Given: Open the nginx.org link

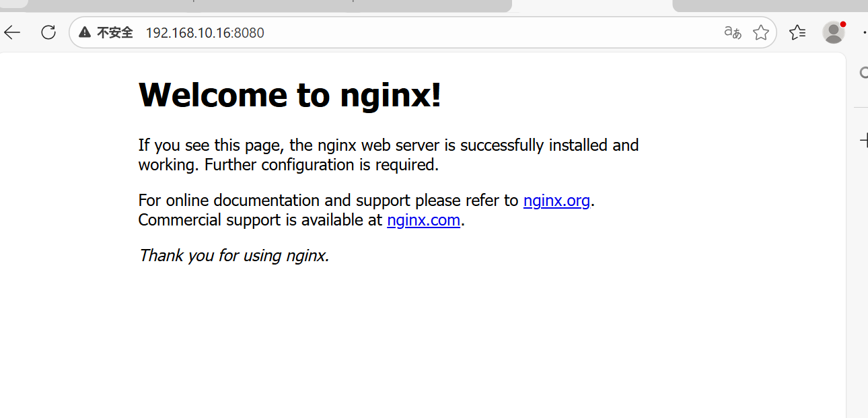Looking at the screenshot, I should [556, 201].
